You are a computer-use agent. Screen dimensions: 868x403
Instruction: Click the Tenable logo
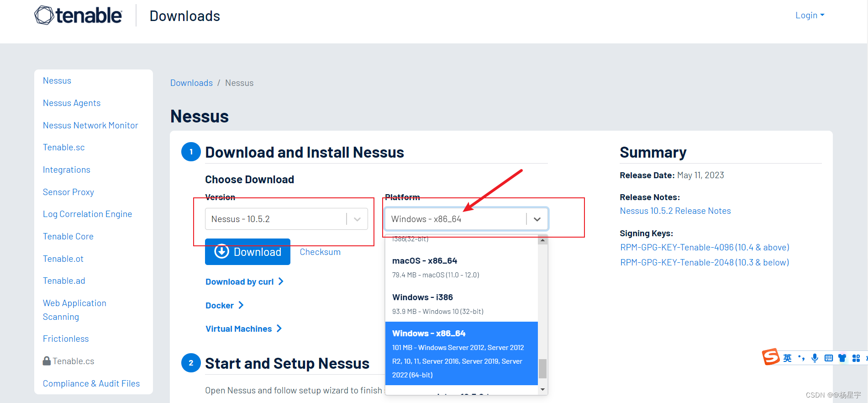pos(78,16)
